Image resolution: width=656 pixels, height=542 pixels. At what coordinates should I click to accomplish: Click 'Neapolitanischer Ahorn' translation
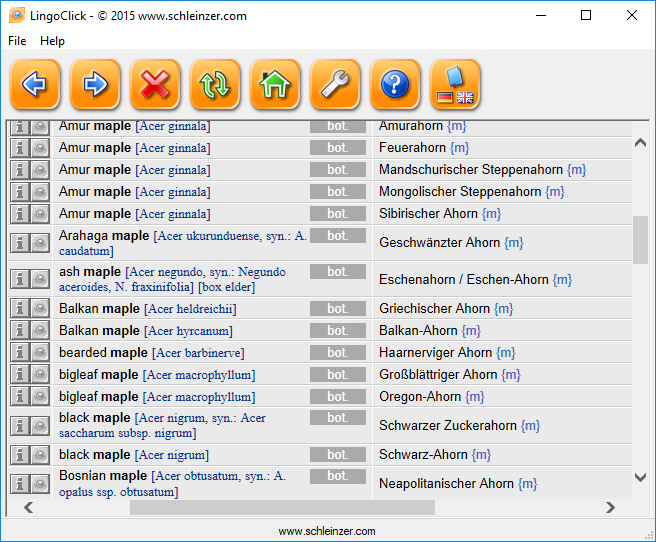446,483
